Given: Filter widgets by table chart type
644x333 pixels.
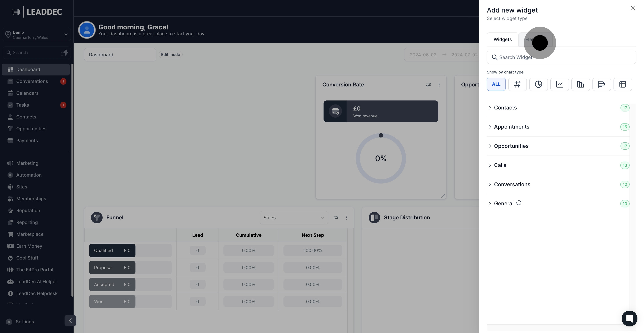Looking at the screenshot, I should coord(622,84).
